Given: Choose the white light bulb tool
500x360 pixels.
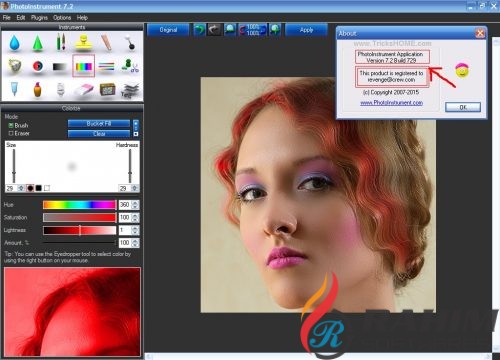Looking at the screenshot, I should (60, 89).
